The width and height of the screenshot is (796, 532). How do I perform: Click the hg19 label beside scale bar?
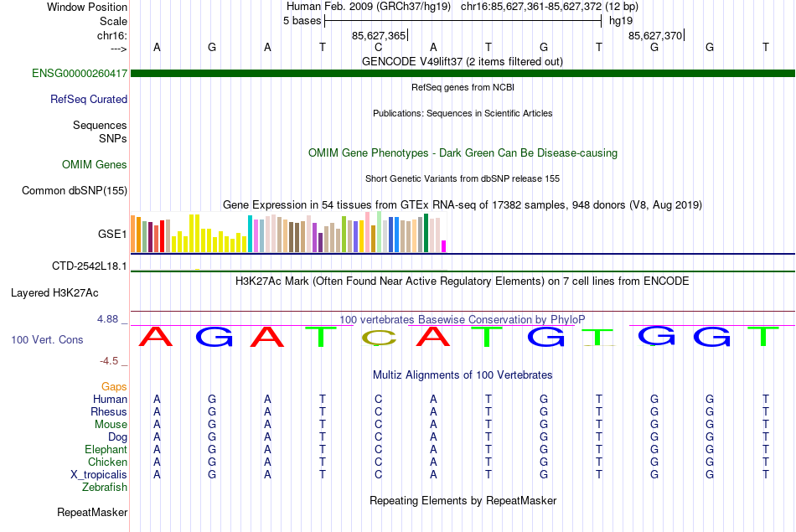(621, 21)
